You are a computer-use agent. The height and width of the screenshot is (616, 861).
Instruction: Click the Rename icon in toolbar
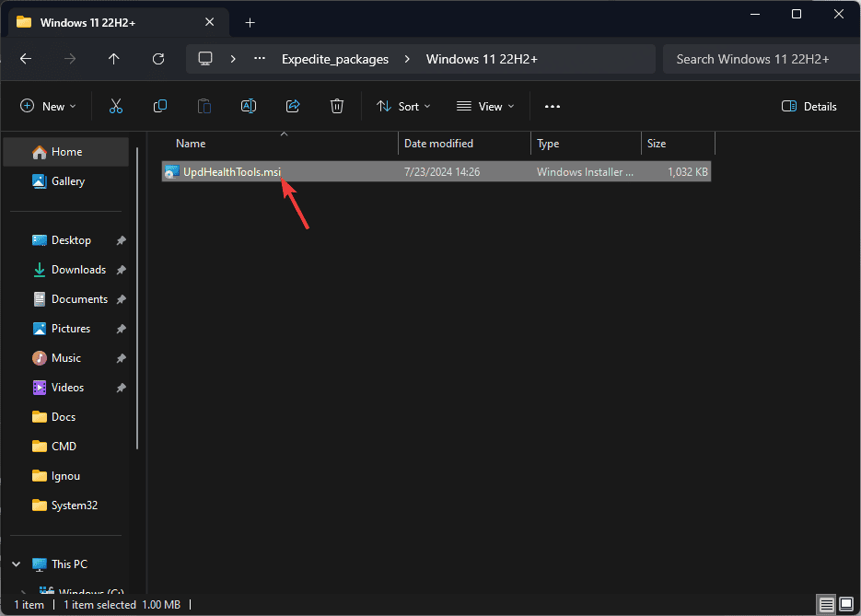tap(249, 106)
